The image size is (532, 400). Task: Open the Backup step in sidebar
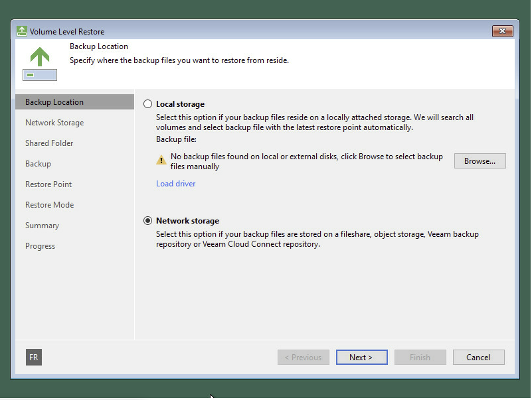(38, 163)
